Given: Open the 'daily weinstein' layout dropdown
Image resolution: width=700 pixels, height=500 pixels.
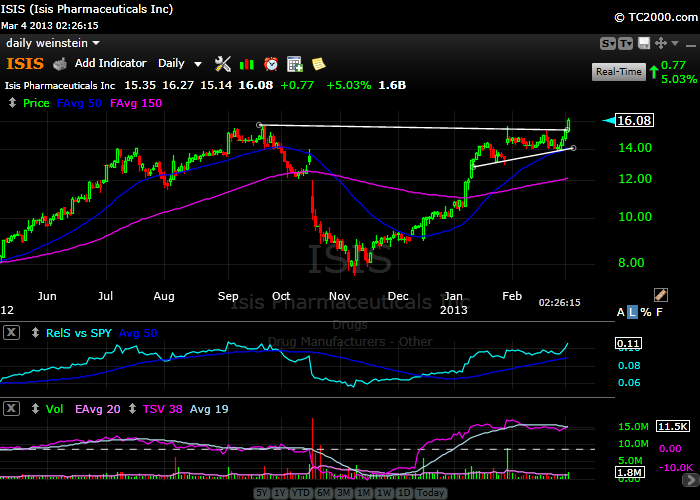Looking at the screenshot, I should click(x=53, y=43).
